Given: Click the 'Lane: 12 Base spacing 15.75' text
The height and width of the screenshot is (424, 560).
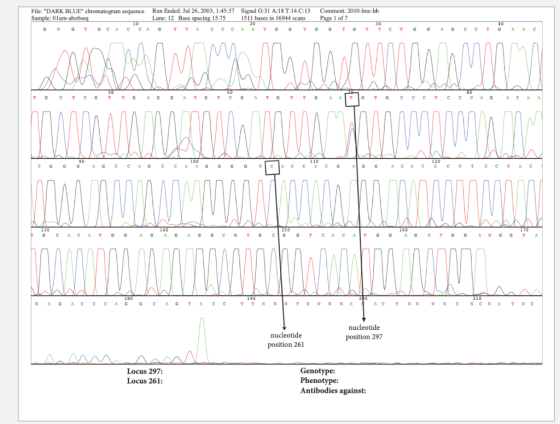Looking at the screenshot, I should pyautogui.click(x=189, y=18).
